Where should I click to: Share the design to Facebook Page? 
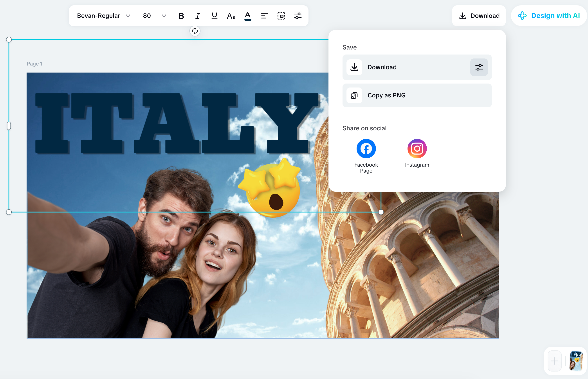[x=366, y=148]
